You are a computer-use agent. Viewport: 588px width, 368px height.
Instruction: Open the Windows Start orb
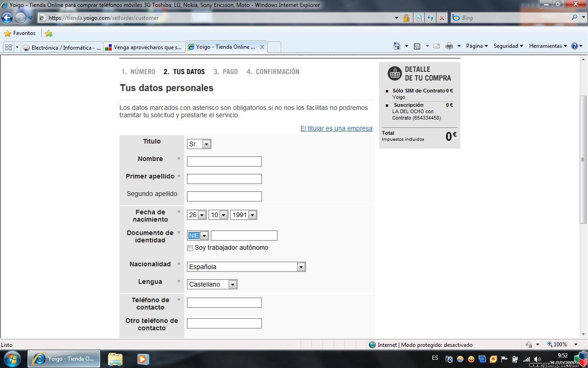(12, 358)
